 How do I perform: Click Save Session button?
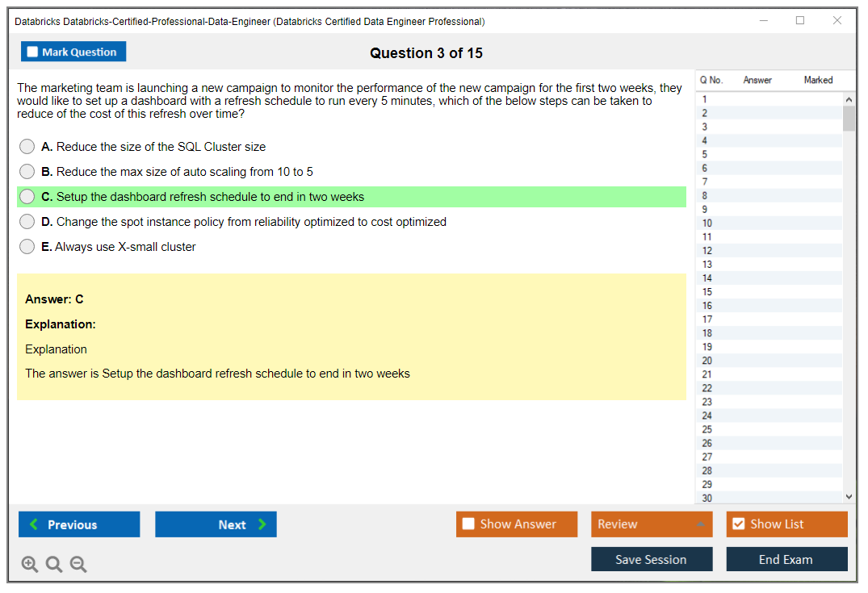point(652,559)
